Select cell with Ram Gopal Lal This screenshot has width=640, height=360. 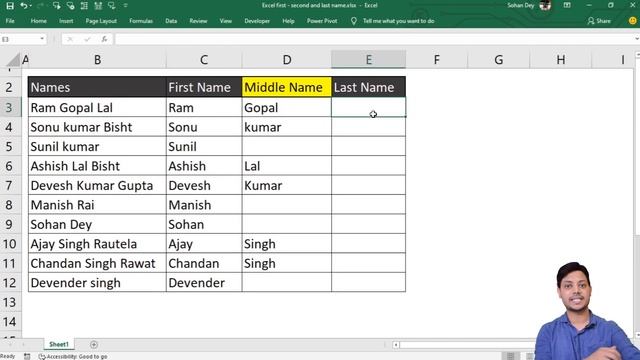[97, 107]
